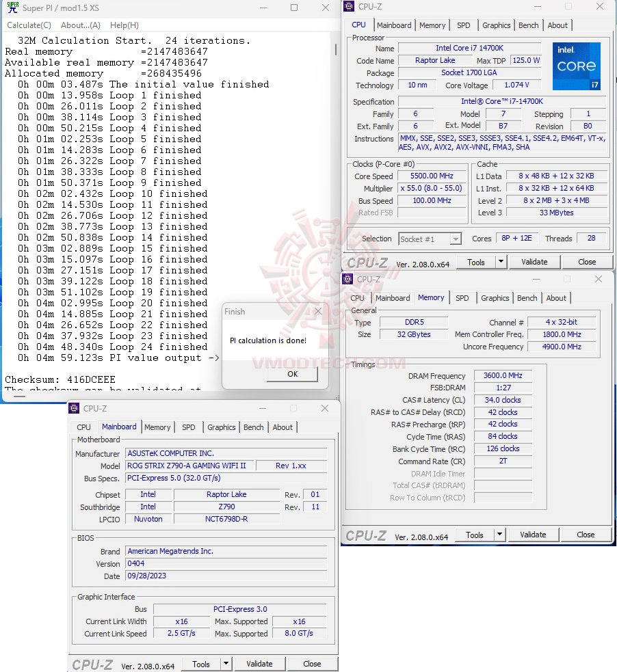Select Graphics tab in CPU-Z Memory window
This screenshot has width=617, height=672.
click(x=495, y=298)
